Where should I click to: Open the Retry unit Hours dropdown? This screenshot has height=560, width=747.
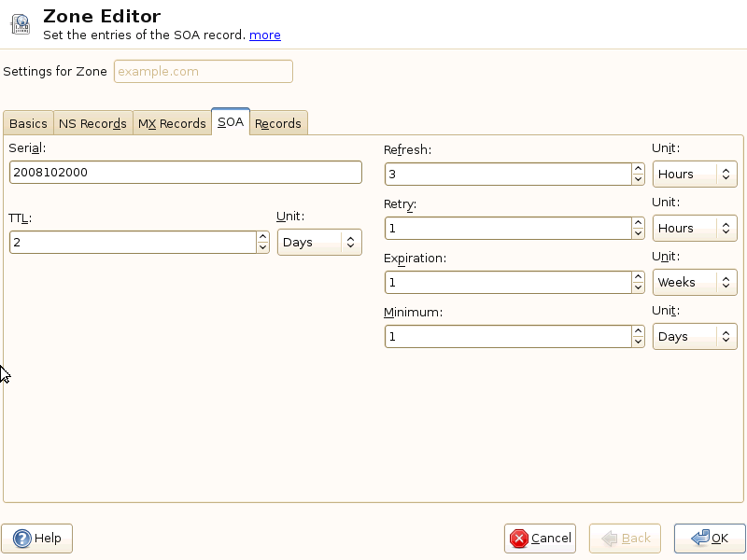[x=695, y=229]
